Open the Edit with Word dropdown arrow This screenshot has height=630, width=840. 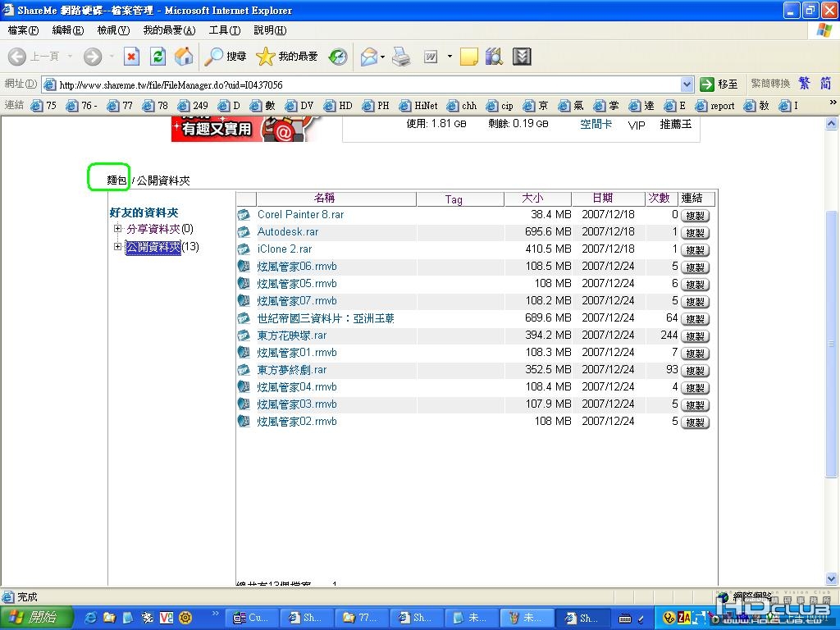pyautogui.click(x=450, y=57)
